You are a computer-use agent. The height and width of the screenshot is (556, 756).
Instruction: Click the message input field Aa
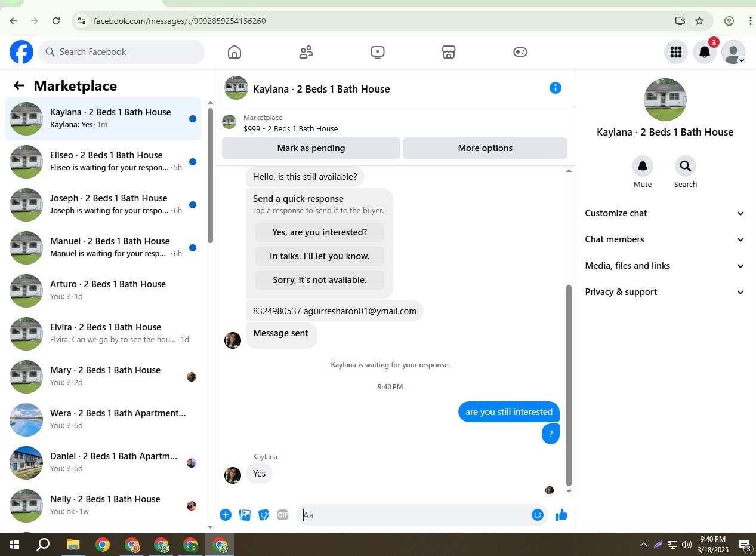pyautogui.click(x=415, y=515)
